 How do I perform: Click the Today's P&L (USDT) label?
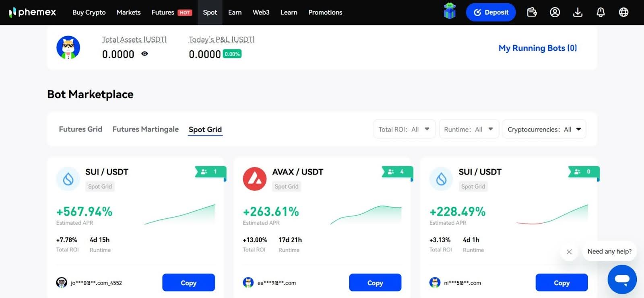point(221,39)
